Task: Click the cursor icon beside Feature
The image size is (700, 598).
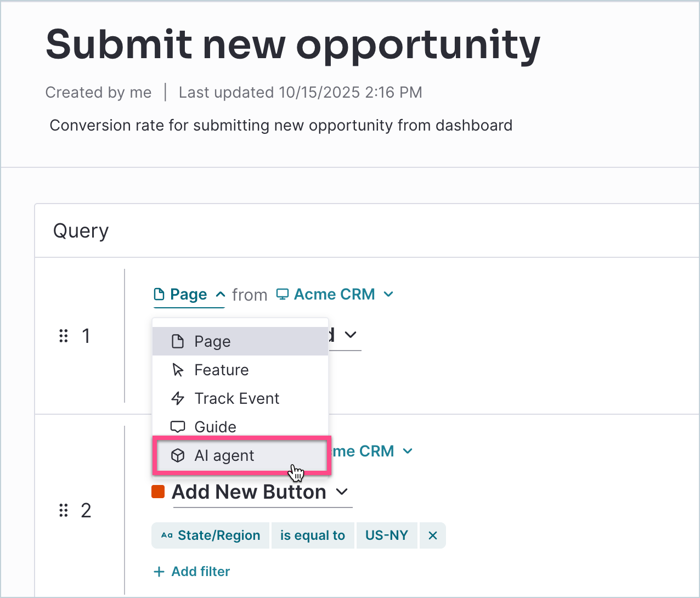Action: [178, 370]
